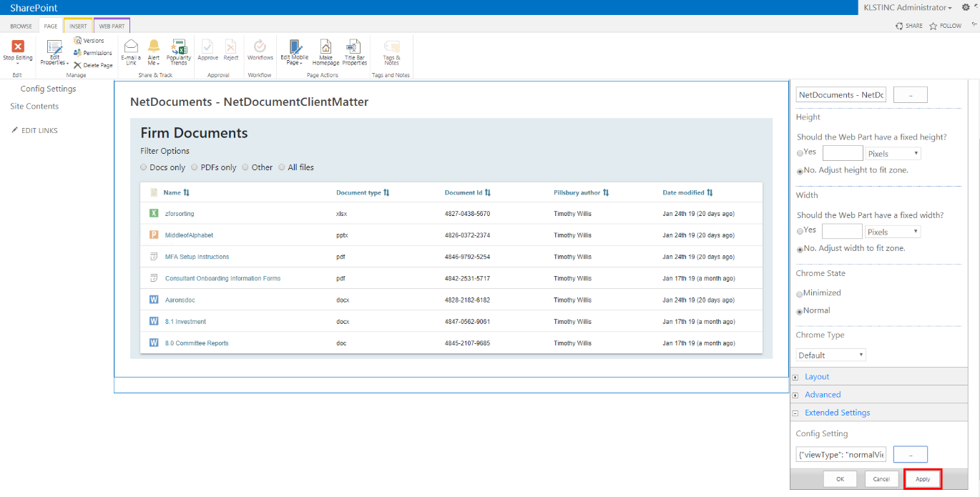
Task: Open the Consultant Onboarding Information Forms document
Action: tap(222, 278)
